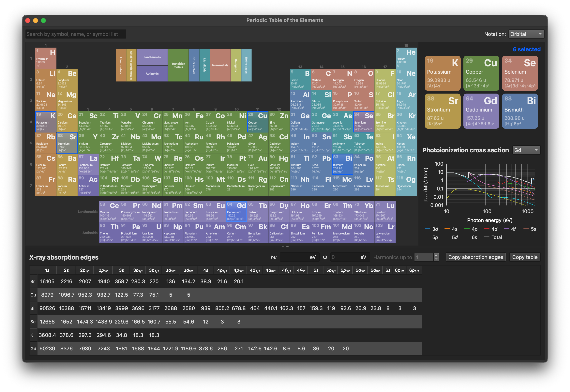570x392 pixels.
Task: Toggle the Hydrogen element tile
Action: tap(46, 58)
